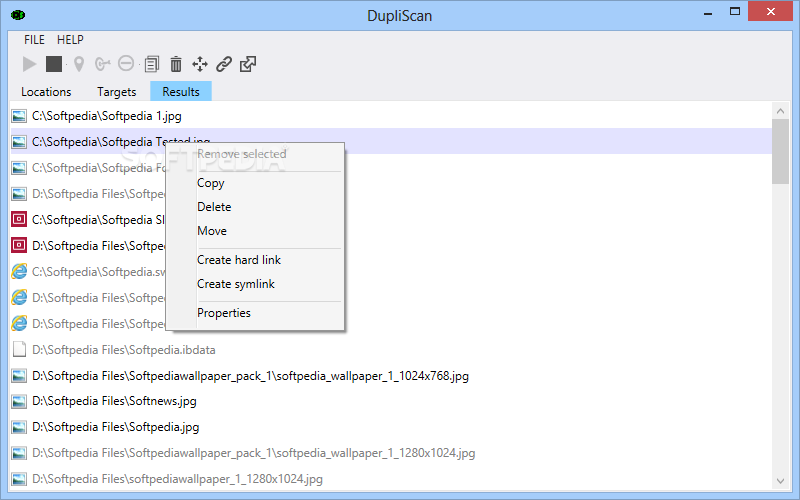Choose Copy from the context menu

pyautogui.click(x=256, y=183)
